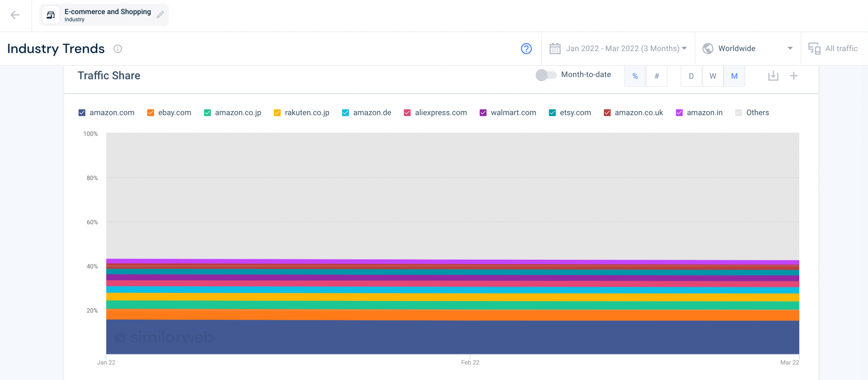Image resolution: width=868 pixels, height=380 pixels.
Task: Click the E-commerce industry category icon
Action: point(51,15)
